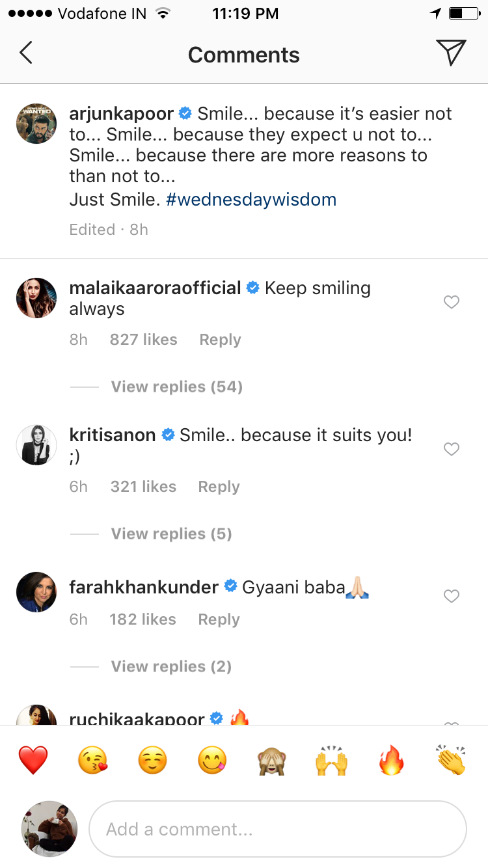The height and width of the screenshot is (868, 488).
Task: Open kritisanon's profile picture
Action: [x=36, y=445]
